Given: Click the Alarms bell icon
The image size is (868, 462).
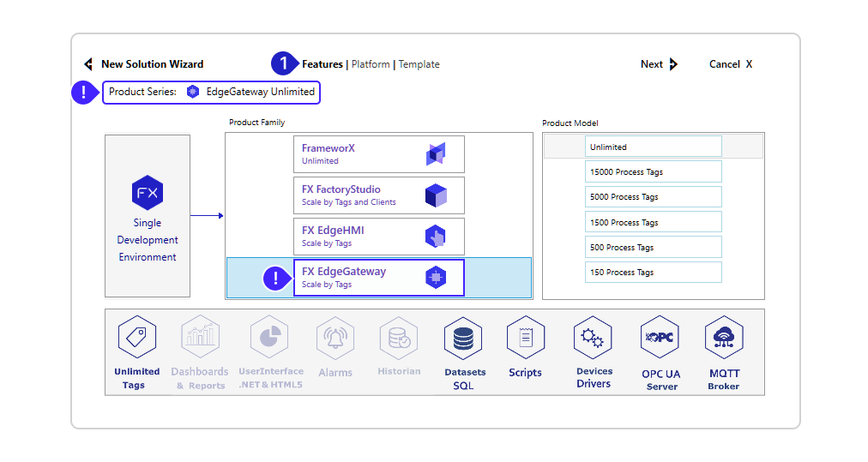Looking at the screenshot, I should click(335, 338).
